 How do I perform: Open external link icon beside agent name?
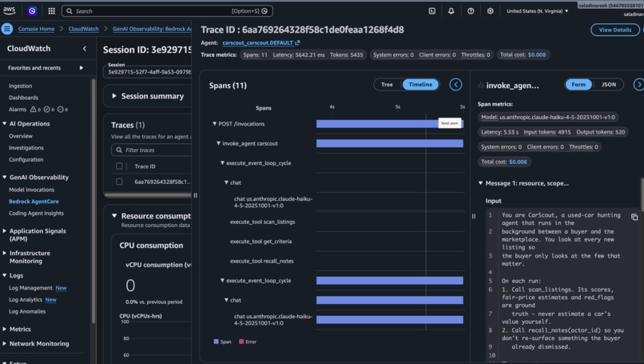(x=297, y=42)
